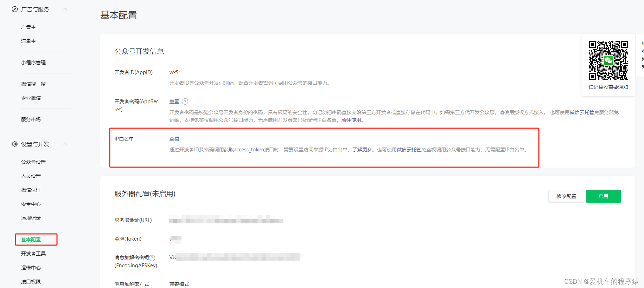
Task: Follow the 获取access_token link
Action: pos(244,150)
